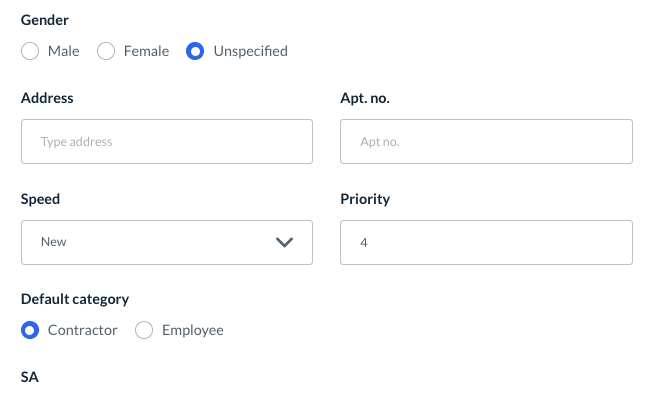
Task: Focus the Type address input field
Action: pyautogui.click(x=166, y=142)
